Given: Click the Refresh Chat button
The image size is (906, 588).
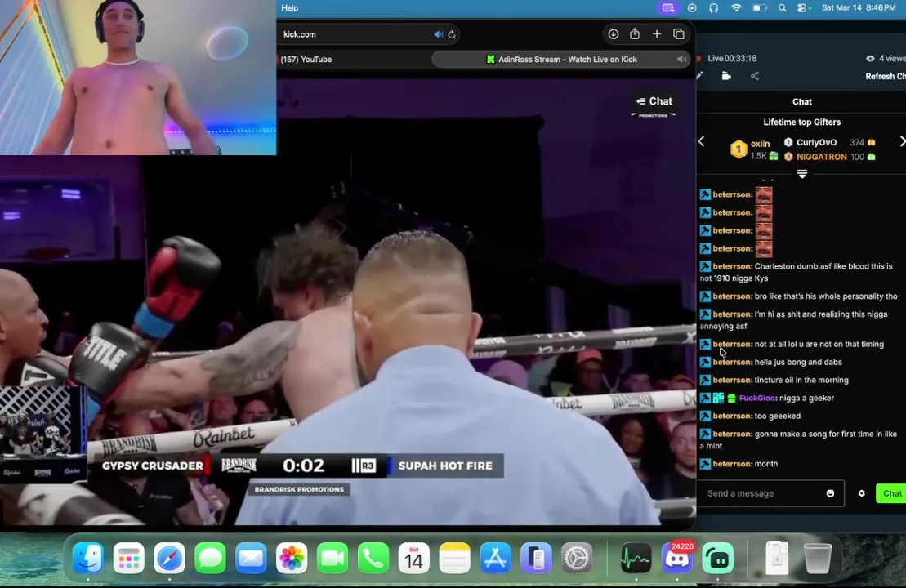Looking at the screenshot, I should click(x=886, y=76).
